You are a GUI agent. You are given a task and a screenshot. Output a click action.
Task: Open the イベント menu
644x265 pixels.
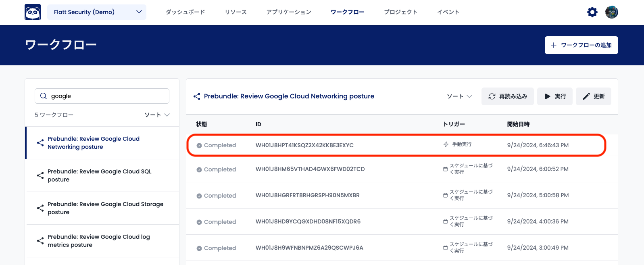pos(448,12)
